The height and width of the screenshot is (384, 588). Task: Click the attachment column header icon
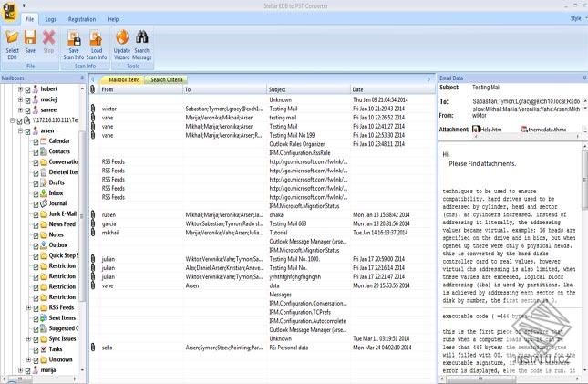[x=93, y=89]
